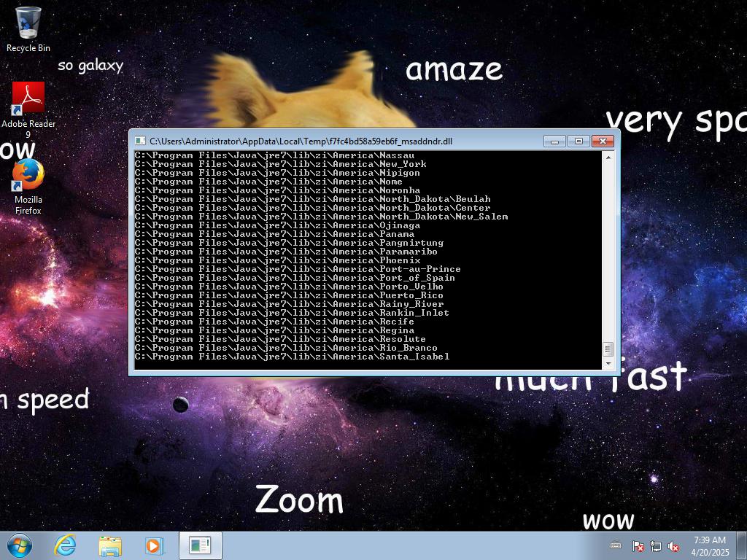Minimize the msaddndr.dll console window

pyautogui.click(x=554, y=141)
